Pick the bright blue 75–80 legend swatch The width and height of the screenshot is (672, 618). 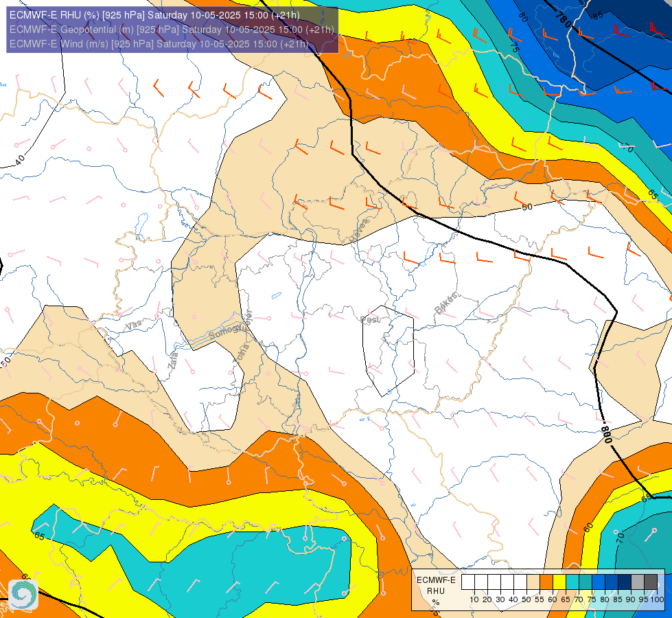[x=599, y=582]
